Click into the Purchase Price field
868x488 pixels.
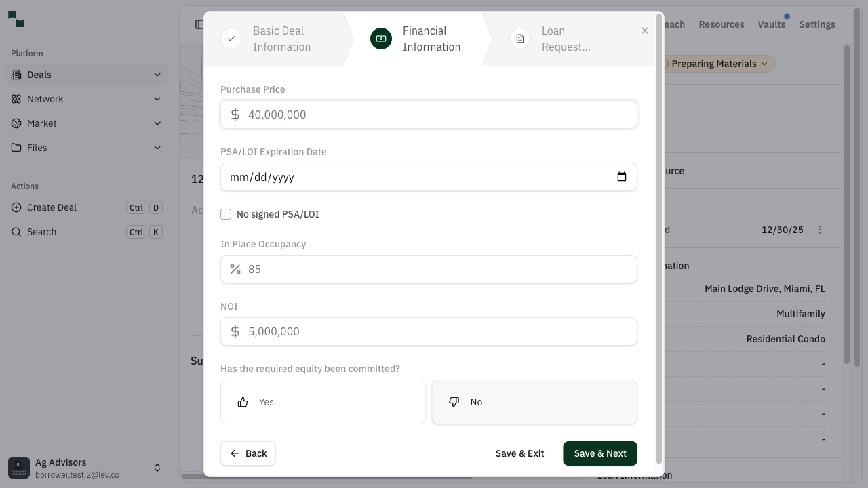429,114
